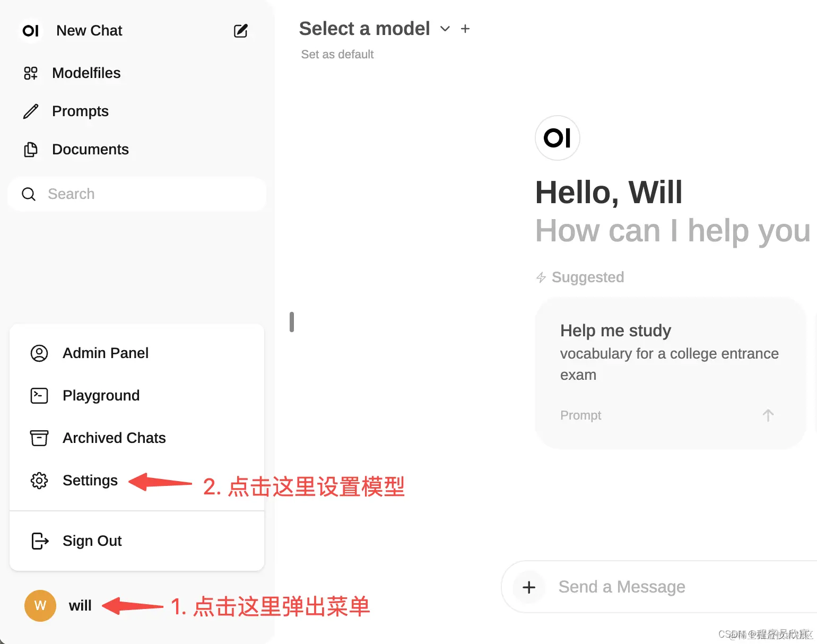
Task: Click the Prompts pencil icon
Action: [31, 111]
